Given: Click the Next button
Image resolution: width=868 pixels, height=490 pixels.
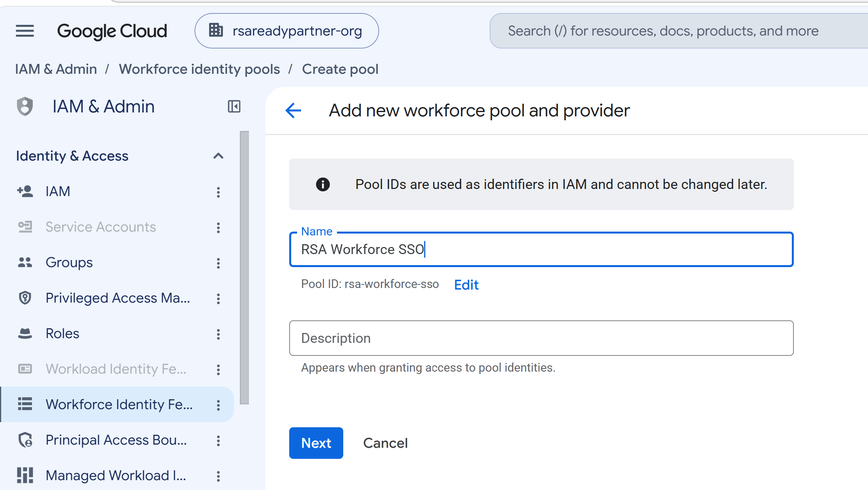Looking at the screenshot, I should [x=316, y=443].
